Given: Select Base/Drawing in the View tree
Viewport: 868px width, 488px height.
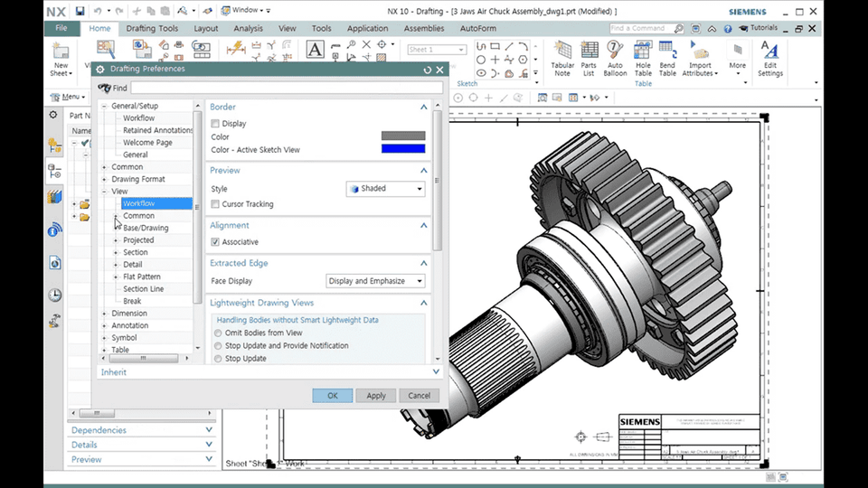Looking at the screenshot, I should pos(146,228).
